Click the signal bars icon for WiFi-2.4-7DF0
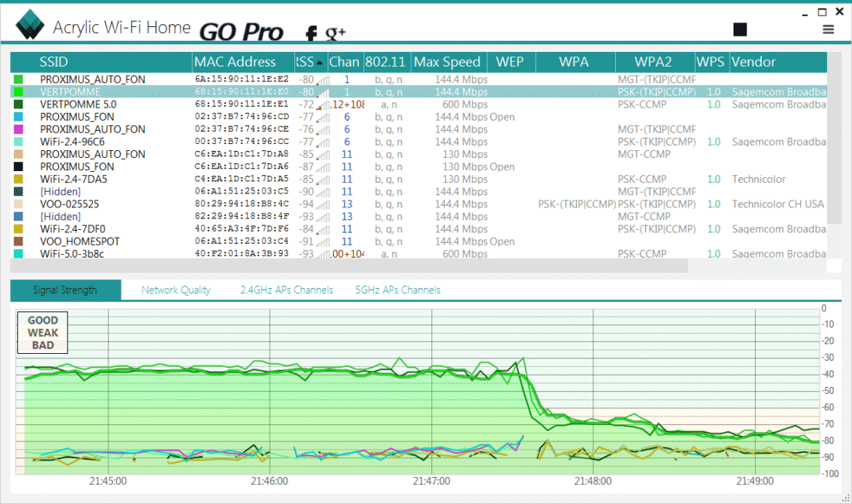 (x=323, y=230)
